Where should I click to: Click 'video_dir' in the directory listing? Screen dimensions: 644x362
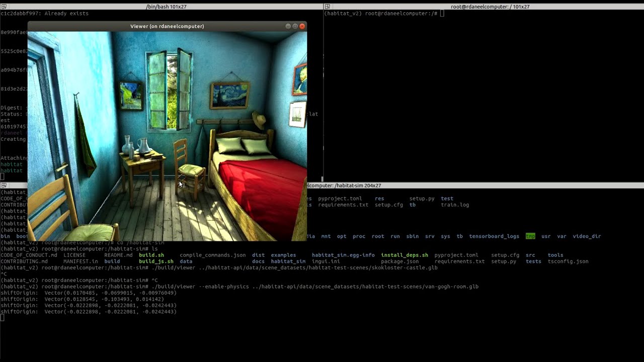coord(587,236)
